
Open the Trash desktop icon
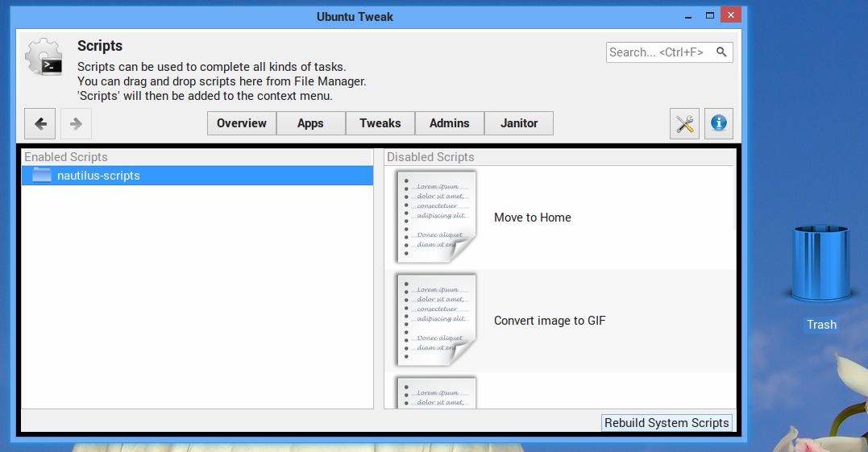pyautogui.click(x=821, y=263)
